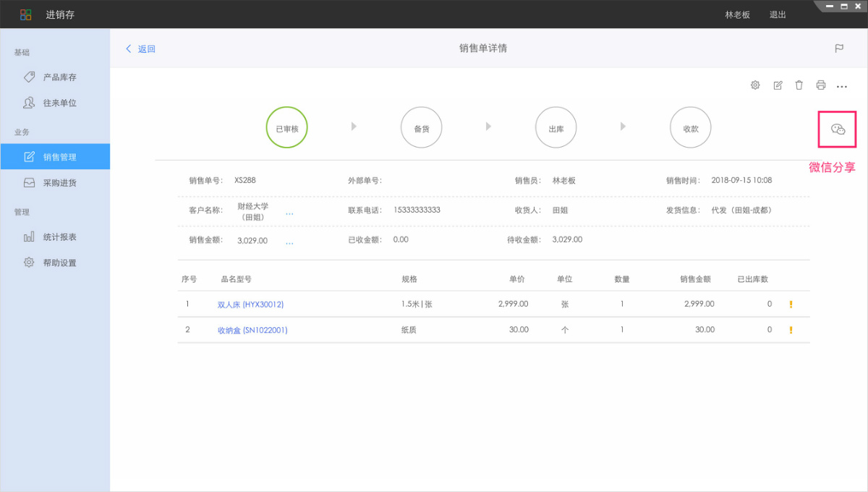This screenshot has height=492, width=868.
Task: Click 帮助设置 in the sidebar
Action: click(x=55, y=262)
